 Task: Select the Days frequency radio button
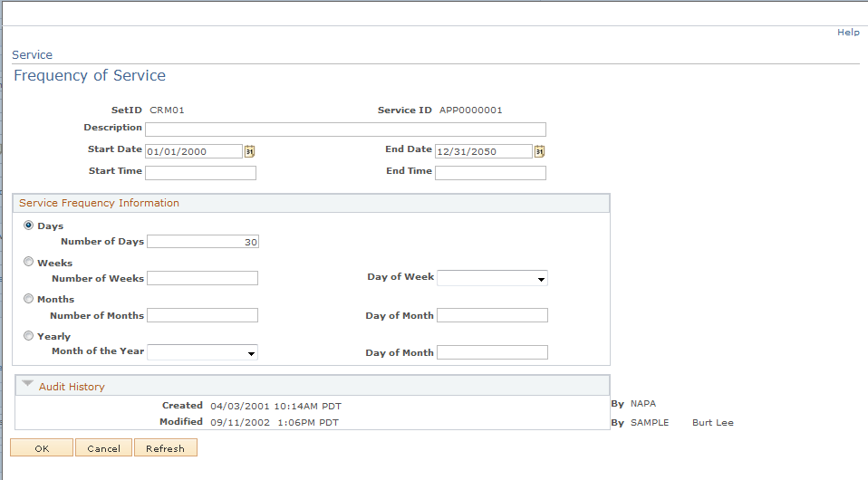(28, 226)
